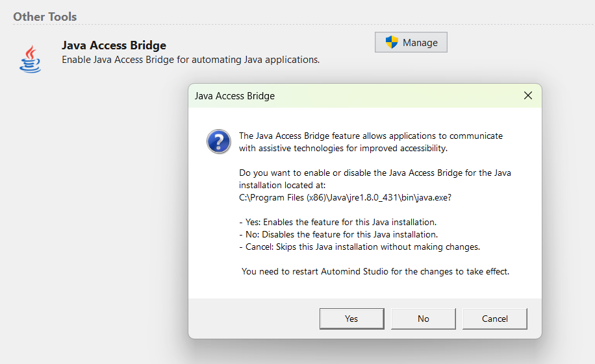This screenshot has height=364, width=595.
Task: Click the Yes button to enable the bridge
Action: (351, 319)
